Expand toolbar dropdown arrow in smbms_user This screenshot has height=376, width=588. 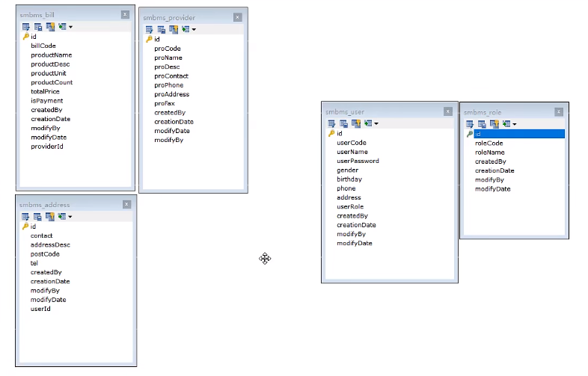click(376, 123)
